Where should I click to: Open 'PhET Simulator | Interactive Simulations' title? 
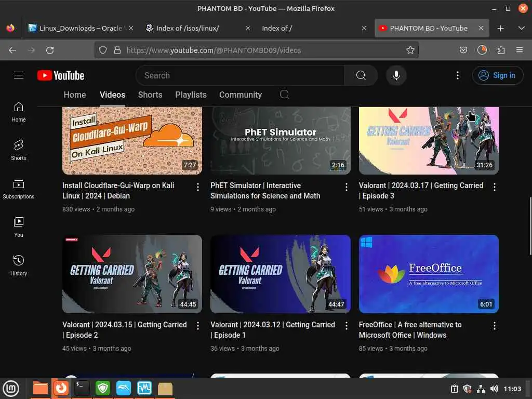(265, 191)
